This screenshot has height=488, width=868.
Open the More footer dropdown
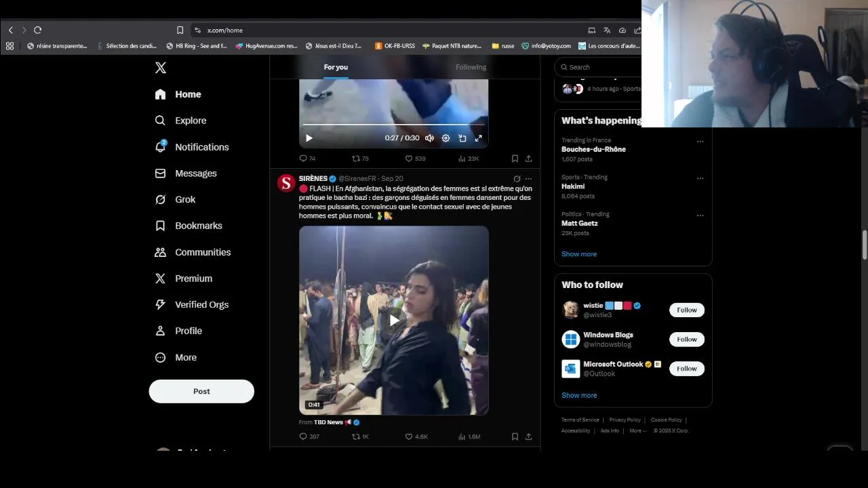tap(638, 431)
